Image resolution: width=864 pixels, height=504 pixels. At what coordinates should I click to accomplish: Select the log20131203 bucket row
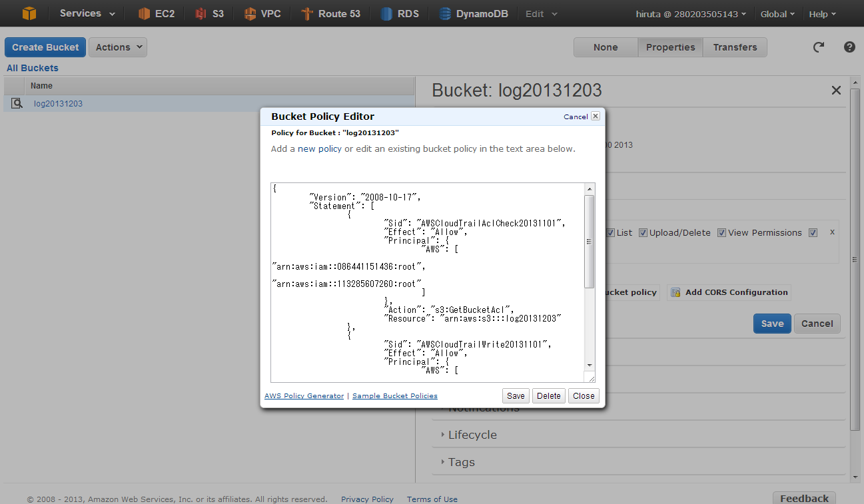[x=209, y=103]
